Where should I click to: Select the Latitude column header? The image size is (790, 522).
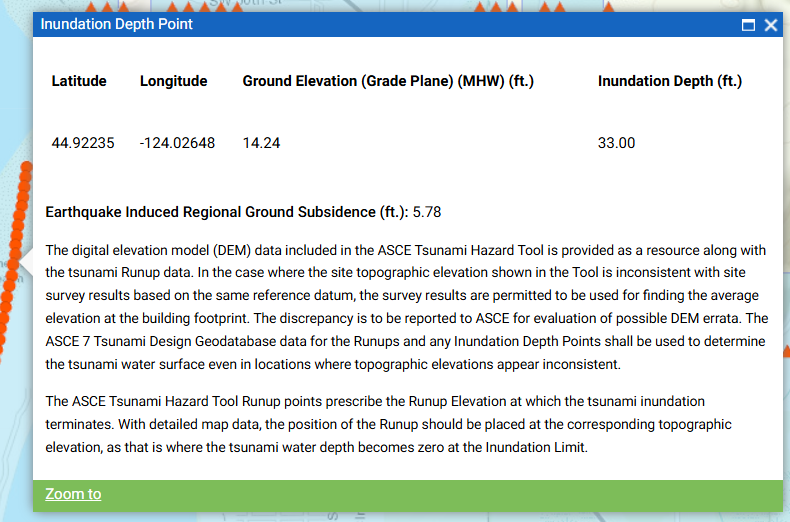[79, 81]
